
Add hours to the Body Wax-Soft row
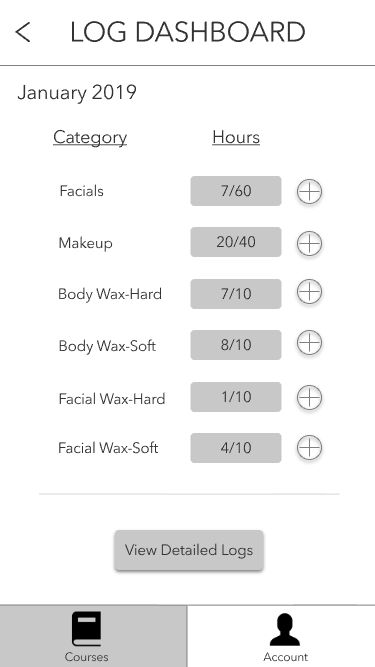click(309, 343)
